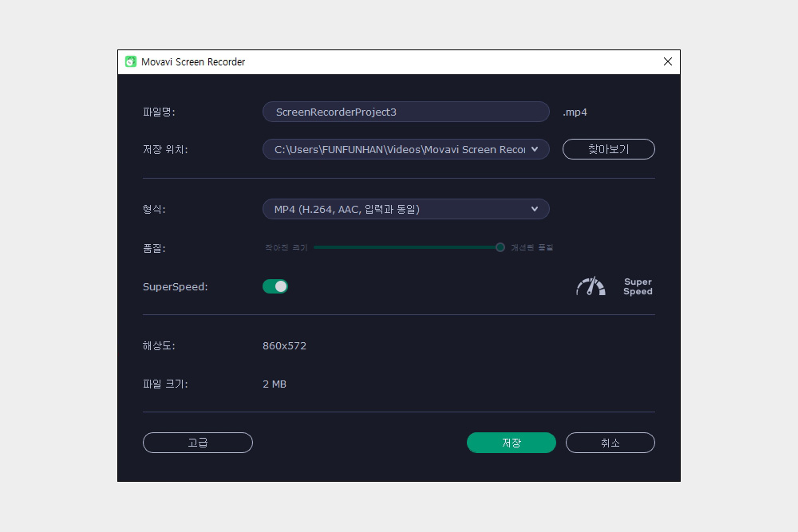Open the 형식 format dropdown
The image size is (798, 532).
405,209
